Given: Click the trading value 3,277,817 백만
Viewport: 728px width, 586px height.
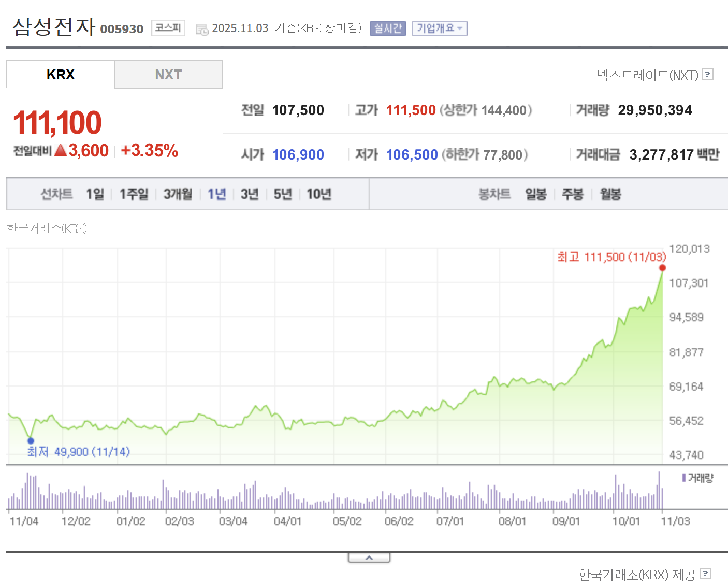Looking at the screenshot, I should 674,155.
